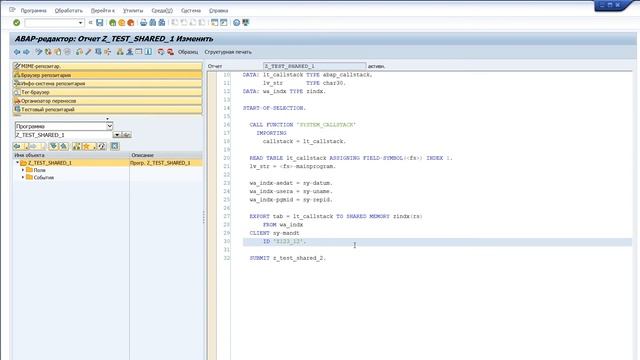Viewport: 640px width, 360px height.
Task: Toggle Active/Inactive version icon
Action: [48, 52]
